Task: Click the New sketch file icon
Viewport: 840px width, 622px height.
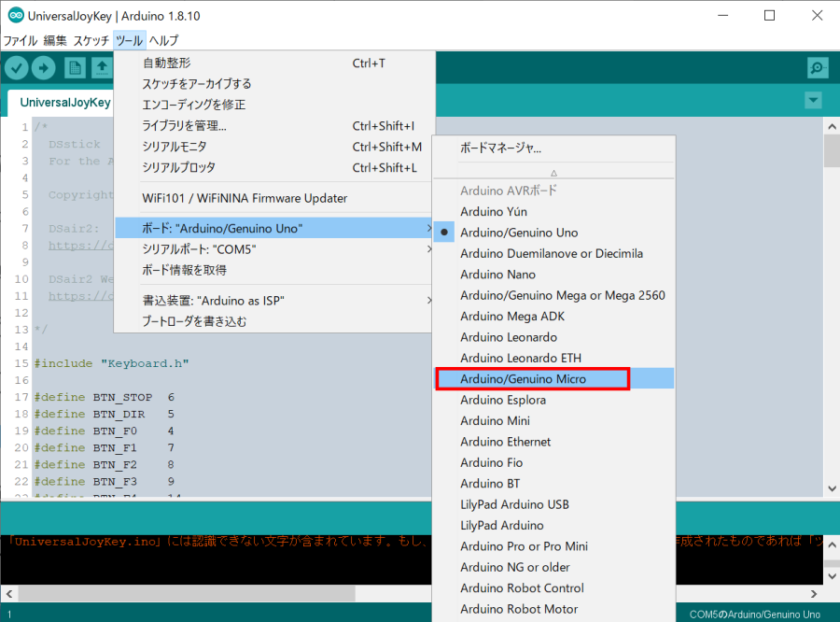Action: tap(75, 67)
